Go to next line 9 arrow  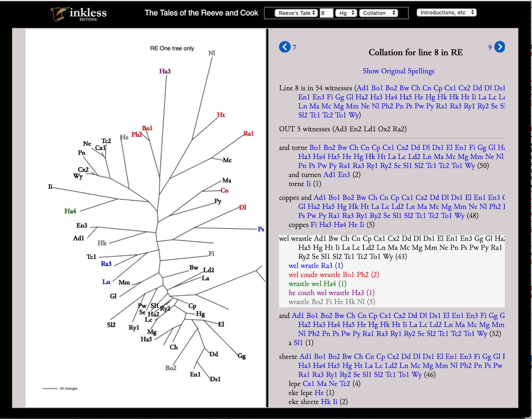point(499,47)
